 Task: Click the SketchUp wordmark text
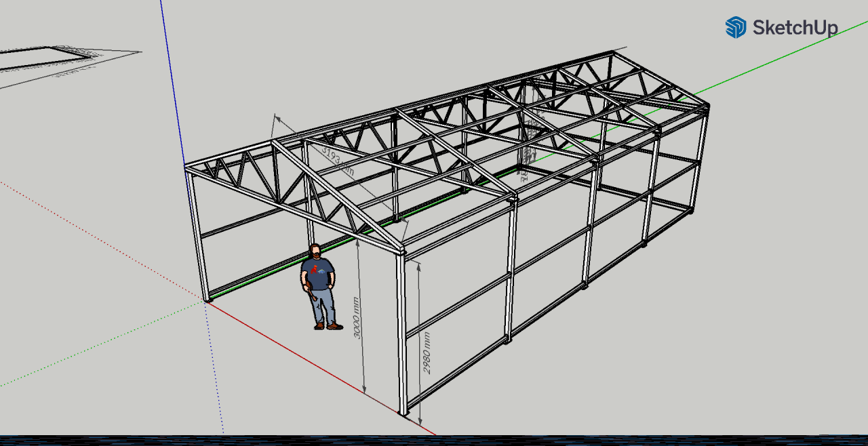(795, 28)
